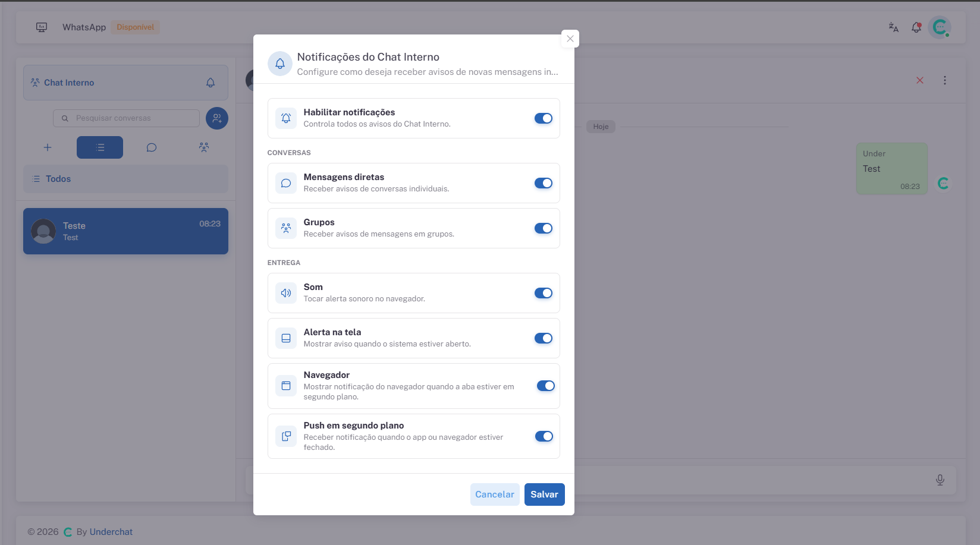Click the bell icon in dialog header
Screen dimensions: 980x545
coord(280,64)
